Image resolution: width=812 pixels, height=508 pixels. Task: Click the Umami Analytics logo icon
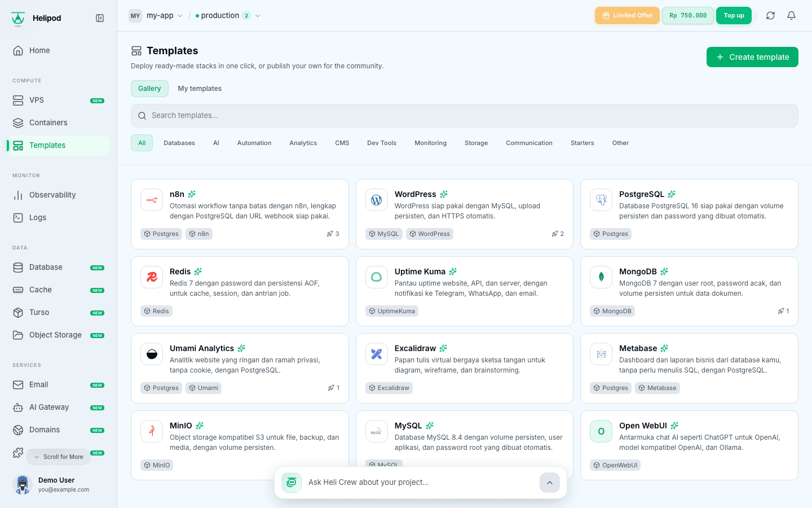152,354
